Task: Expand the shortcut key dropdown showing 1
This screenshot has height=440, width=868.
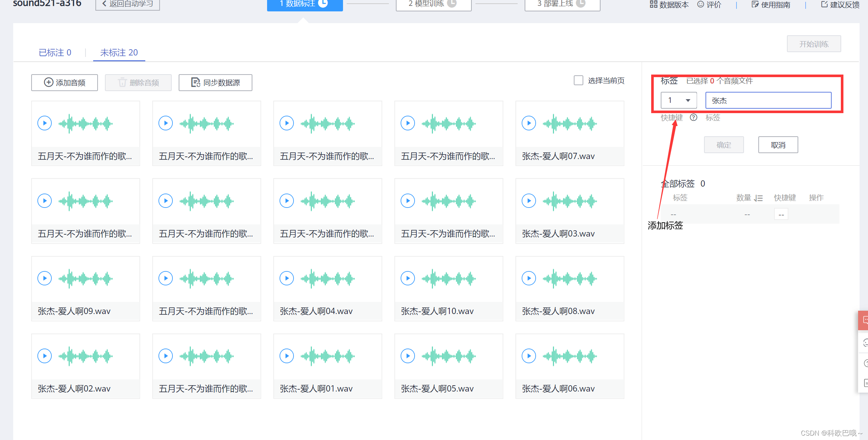Action: [679, 100]
